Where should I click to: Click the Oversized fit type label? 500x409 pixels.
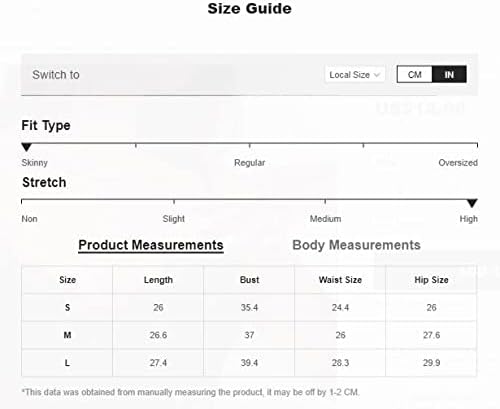[458, 163]
